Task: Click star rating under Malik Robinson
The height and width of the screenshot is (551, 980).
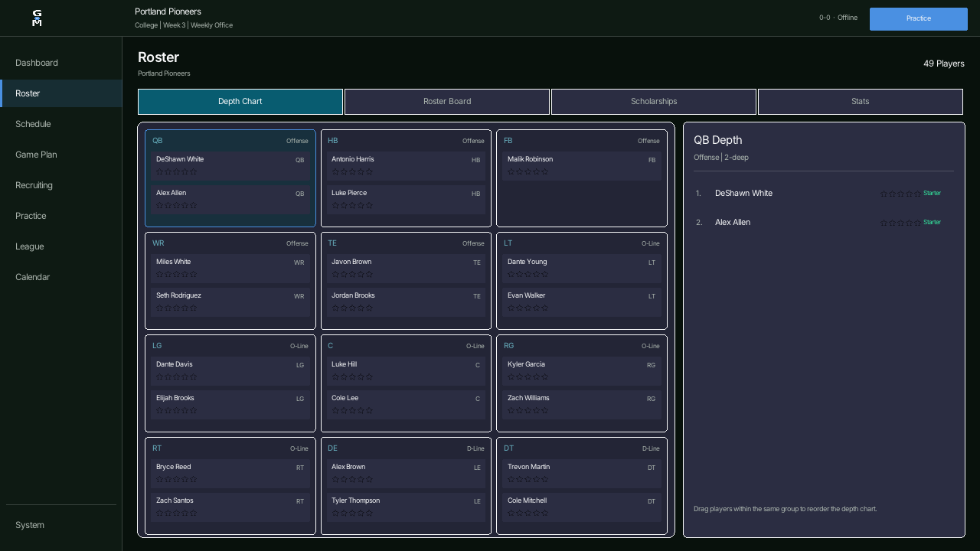Action: click(528, 172)
